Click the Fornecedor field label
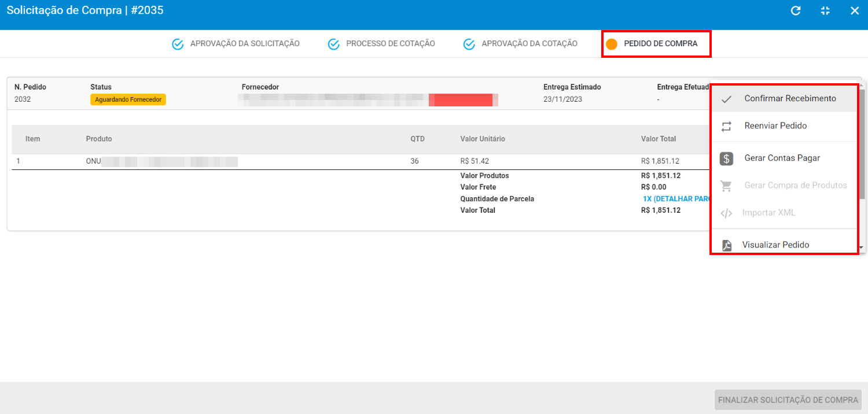The image size is (868, 414). 260,87
